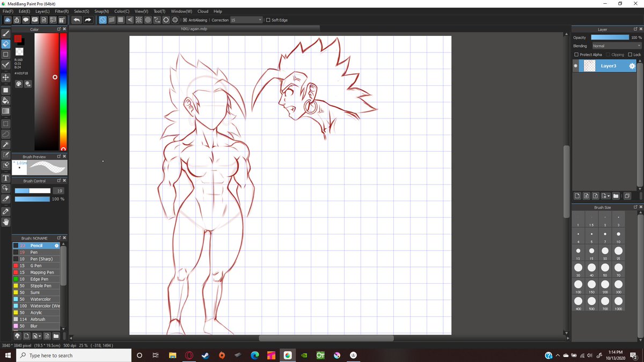Open the Correction value dropdown
The width and height of the screenshot is (644, 362).
coord(246,20)
